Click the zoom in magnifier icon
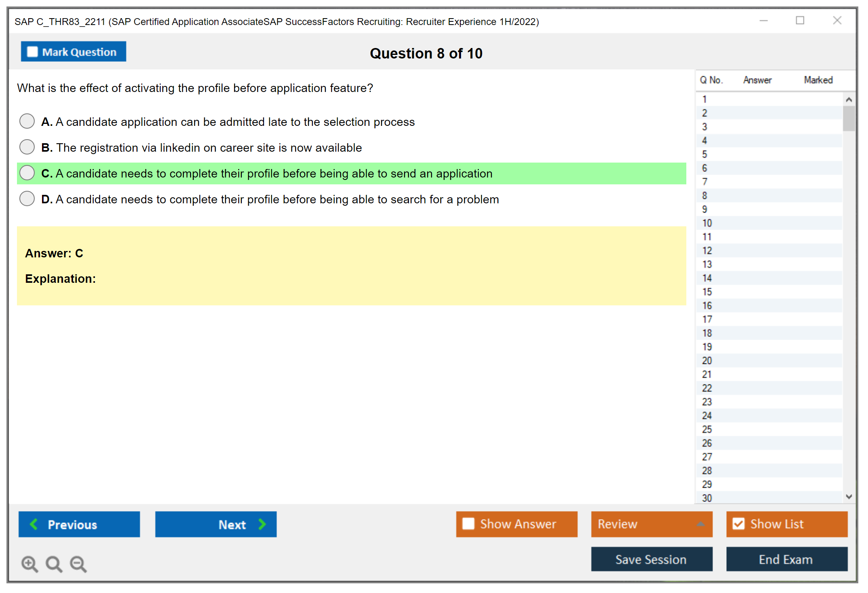This screenshot has width=868, height=593. point(29,564)
